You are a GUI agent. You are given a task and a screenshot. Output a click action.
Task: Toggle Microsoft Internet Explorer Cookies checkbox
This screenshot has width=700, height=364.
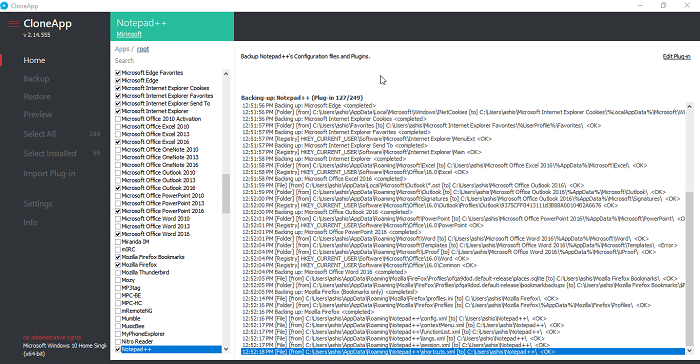pos(118,88)
